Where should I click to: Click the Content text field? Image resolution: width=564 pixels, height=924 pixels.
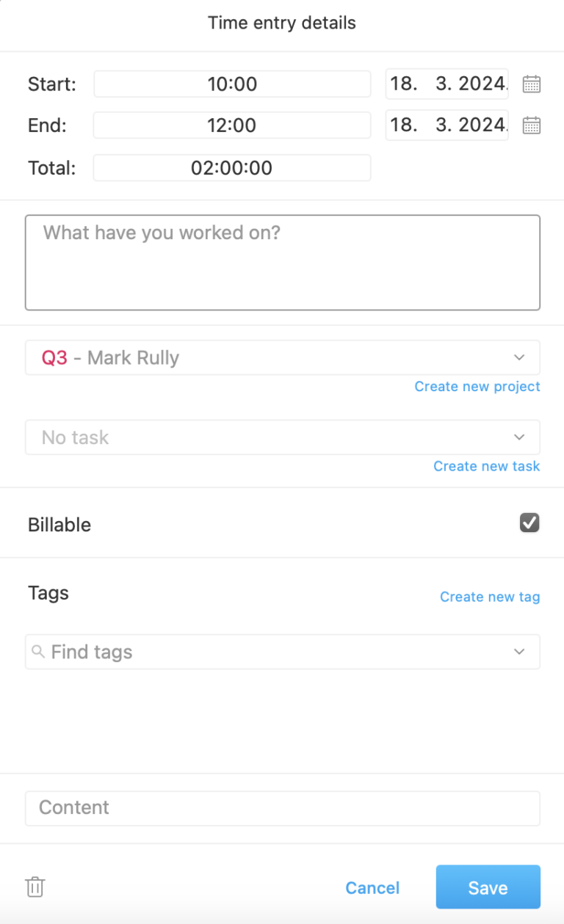283,808
